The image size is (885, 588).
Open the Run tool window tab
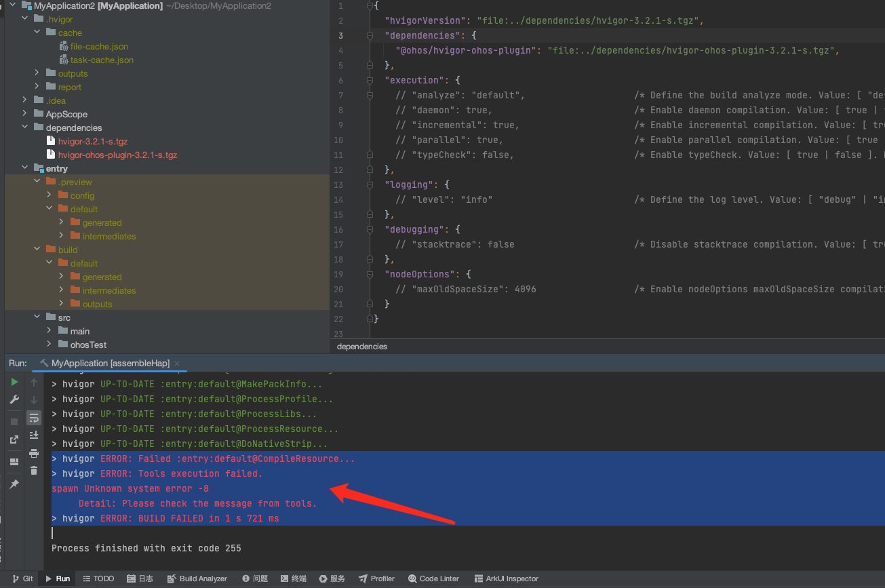(x=58, y=579)
